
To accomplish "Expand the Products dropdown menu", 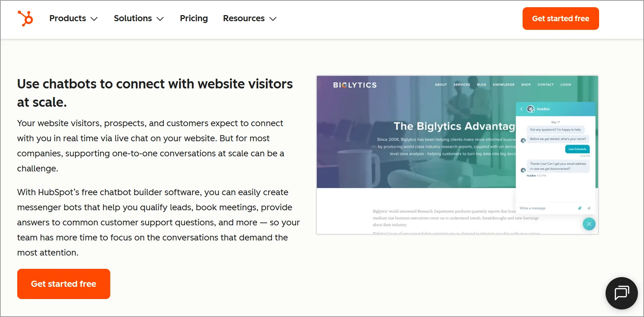I will pyautogui.click(x=74, y=18).
